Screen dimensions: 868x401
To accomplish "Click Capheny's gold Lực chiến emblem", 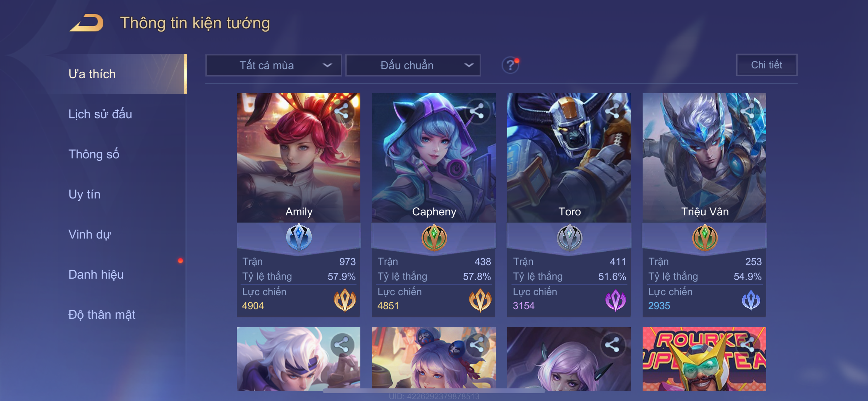I will coord(480,300).
